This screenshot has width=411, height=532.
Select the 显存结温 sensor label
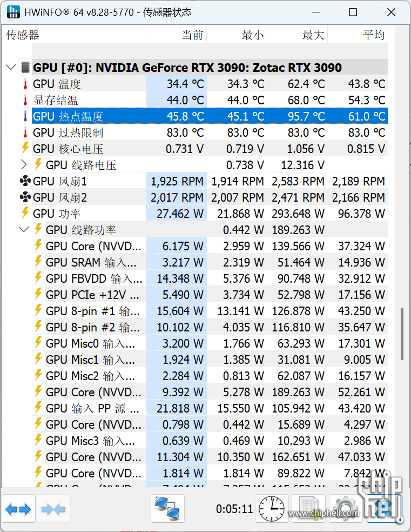coord(56,100)
